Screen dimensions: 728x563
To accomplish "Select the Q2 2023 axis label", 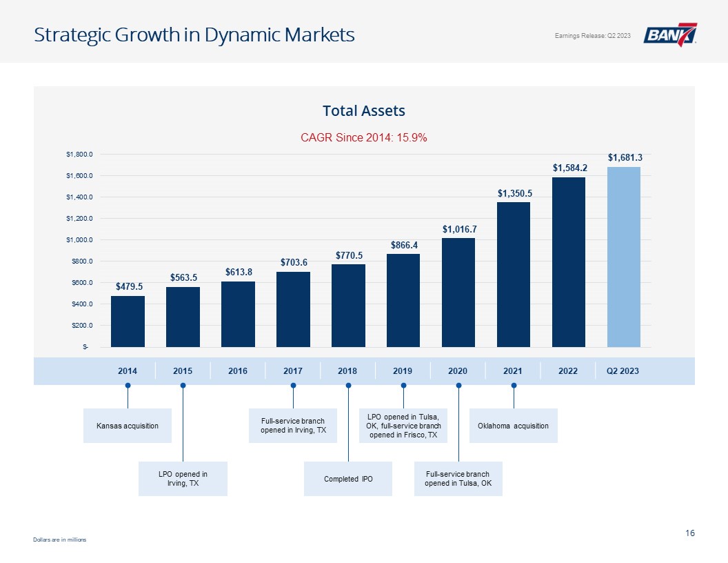I will [x=623, y=371].
